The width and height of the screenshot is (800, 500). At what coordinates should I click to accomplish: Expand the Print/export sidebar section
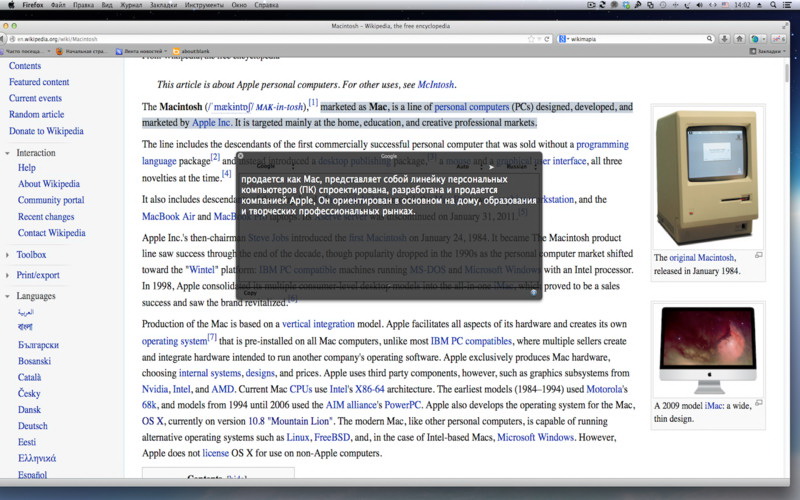[38, 275]
